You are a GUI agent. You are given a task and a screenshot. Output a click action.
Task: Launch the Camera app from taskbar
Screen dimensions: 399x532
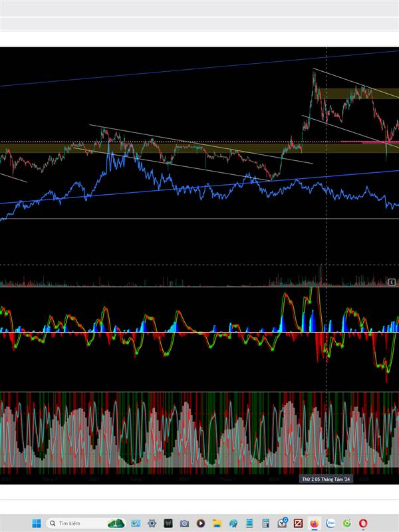click(x=184, y=523)
